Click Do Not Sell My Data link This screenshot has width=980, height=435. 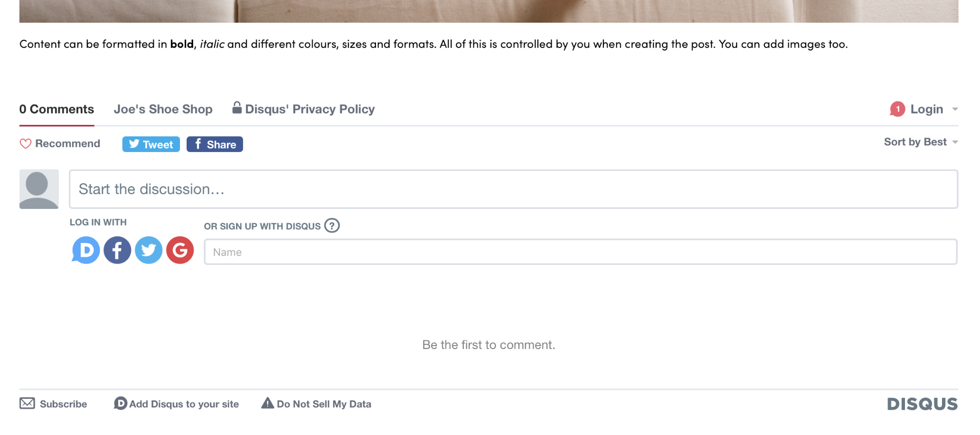coord(316,404)
